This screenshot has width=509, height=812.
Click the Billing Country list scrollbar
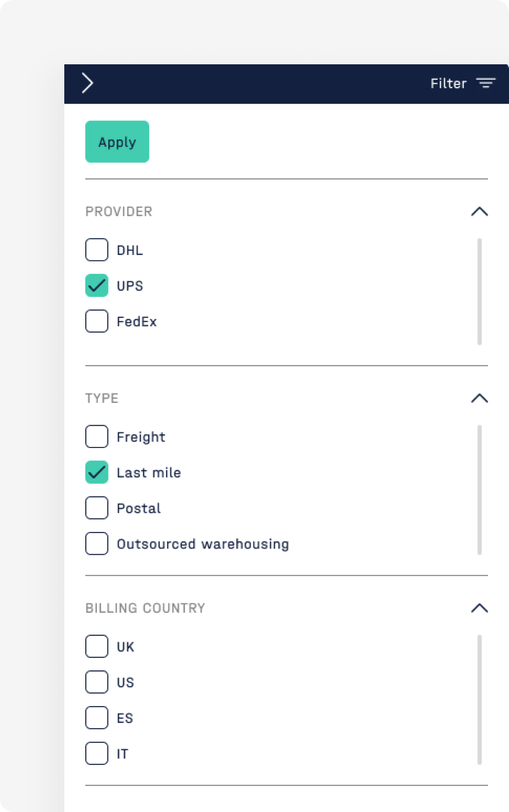[x=480, y=700]
